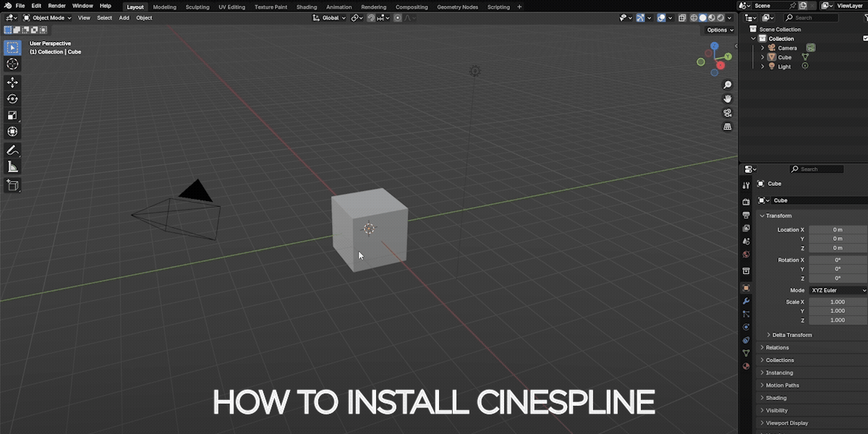The width and height of the screenshot is (868, 434).
Task: Open the Output properties tab icon
Action: (746, 215)
